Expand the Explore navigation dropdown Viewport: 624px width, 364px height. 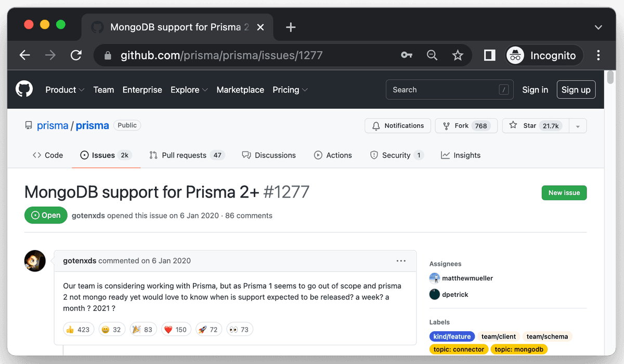point(189,90)
